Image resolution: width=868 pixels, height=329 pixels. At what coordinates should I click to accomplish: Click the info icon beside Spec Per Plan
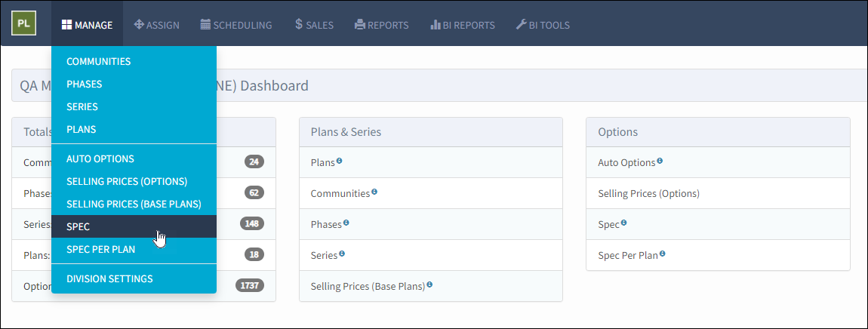[662, 254]
